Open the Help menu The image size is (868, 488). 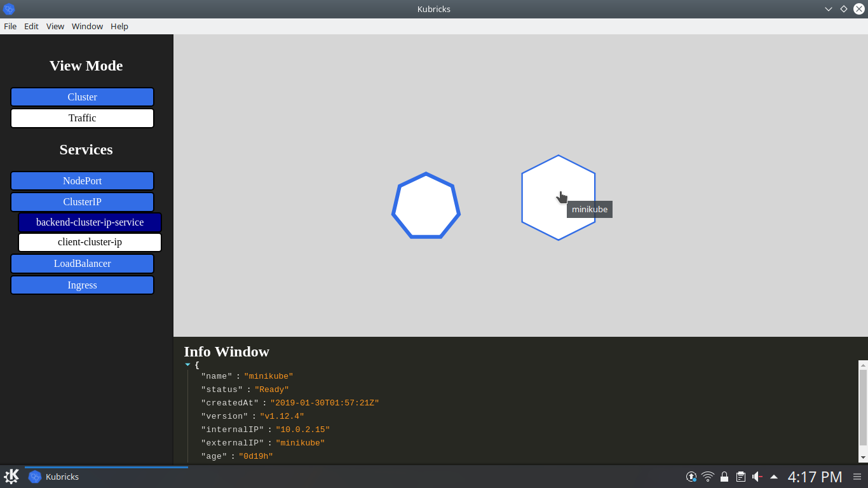(x=119, y=26)
